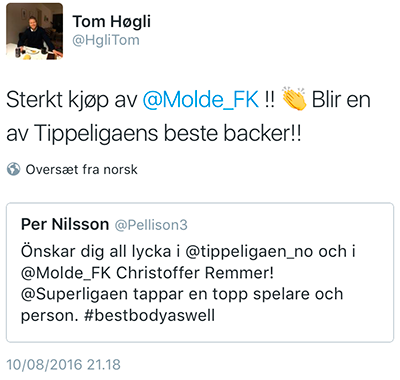Click the 10/08/2016 21.18 timestamp

63,364
